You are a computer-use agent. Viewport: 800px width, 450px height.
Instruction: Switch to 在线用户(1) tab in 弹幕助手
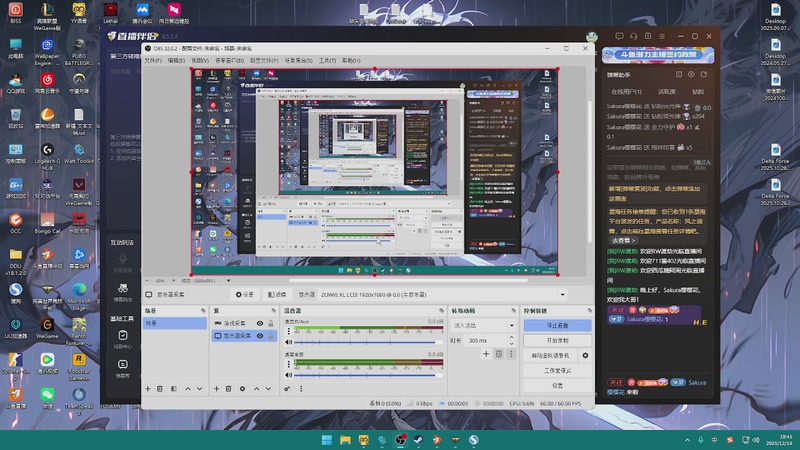tap(627, 92)
